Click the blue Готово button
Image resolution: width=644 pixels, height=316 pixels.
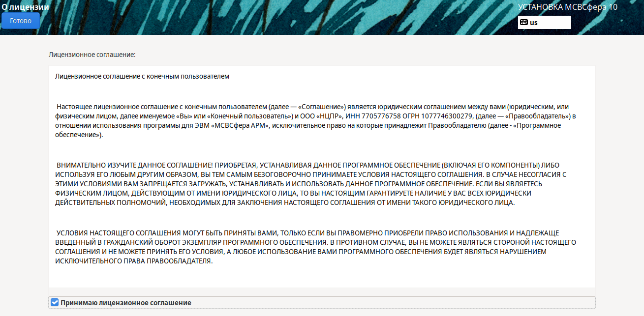click(x=21, y=21)
